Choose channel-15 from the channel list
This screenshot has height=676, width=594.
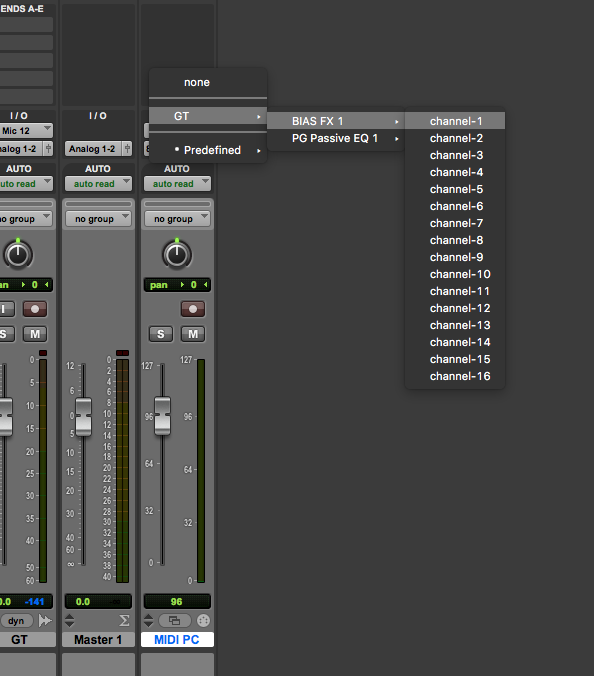(455, 359)
